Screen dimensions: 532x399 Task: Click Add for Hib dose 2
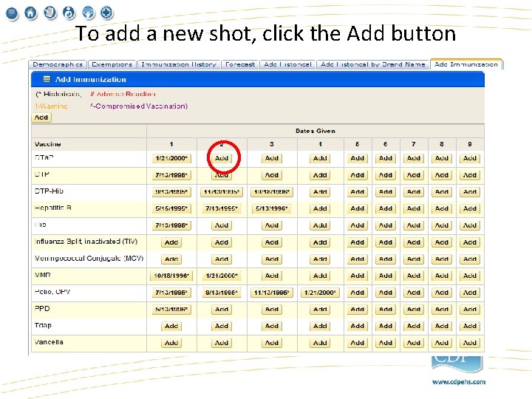[222, 225]
